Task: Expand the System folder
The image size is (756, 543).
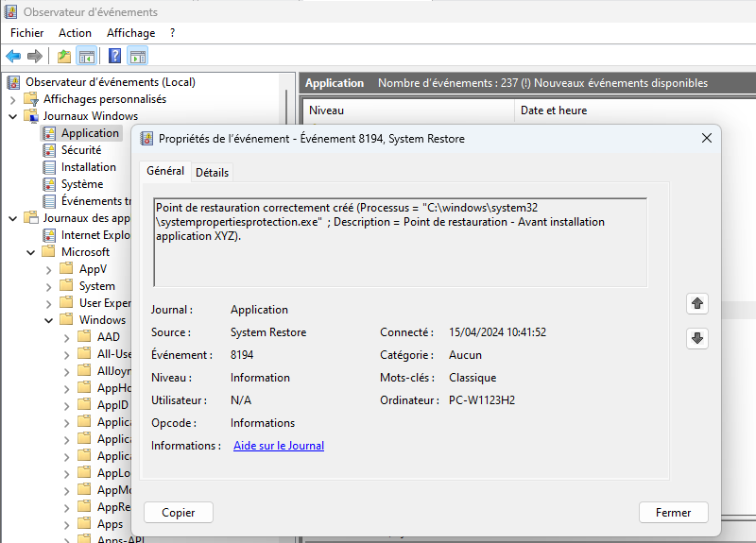Action: pyautogui.click(x=49, y=287)
